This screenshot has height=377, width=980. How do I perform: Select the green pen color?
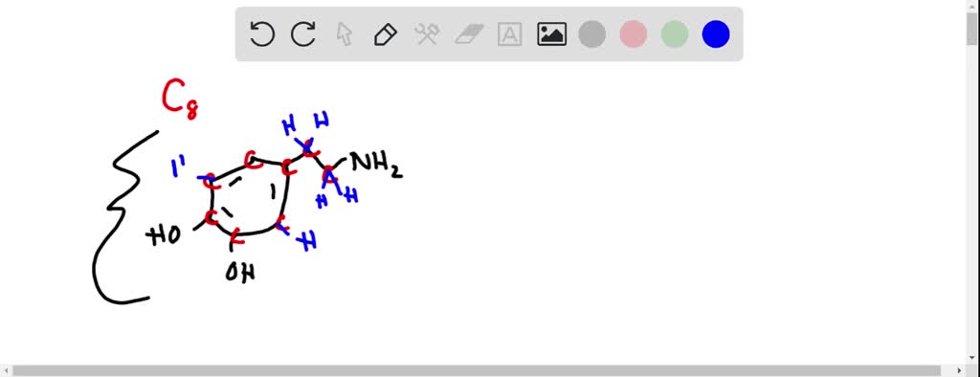point(675,33)
